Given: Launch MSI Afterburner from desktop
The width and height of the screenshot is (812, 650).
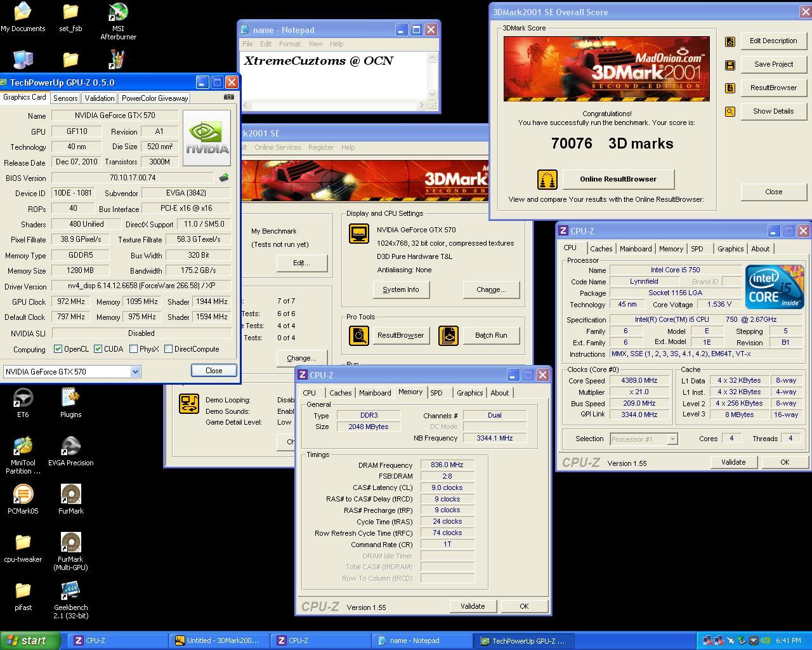Looking at the screenshot, I should click(x=118, y=22).
